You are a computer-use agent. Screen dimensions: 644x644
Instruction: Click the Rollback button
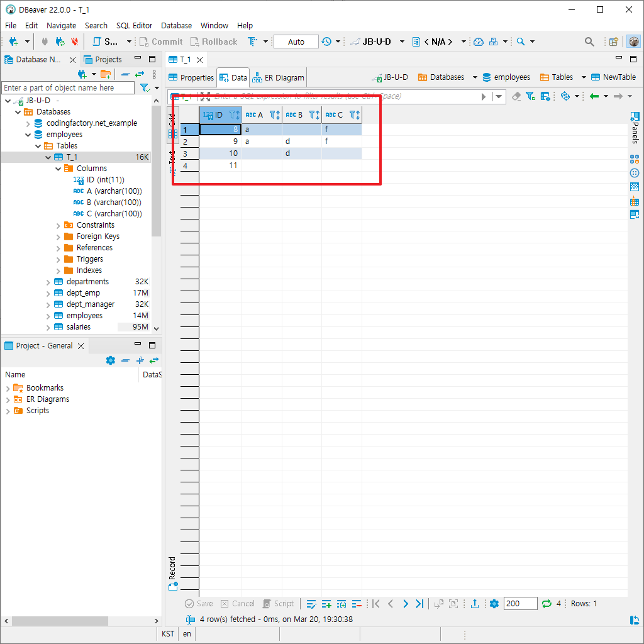[214, 42]
